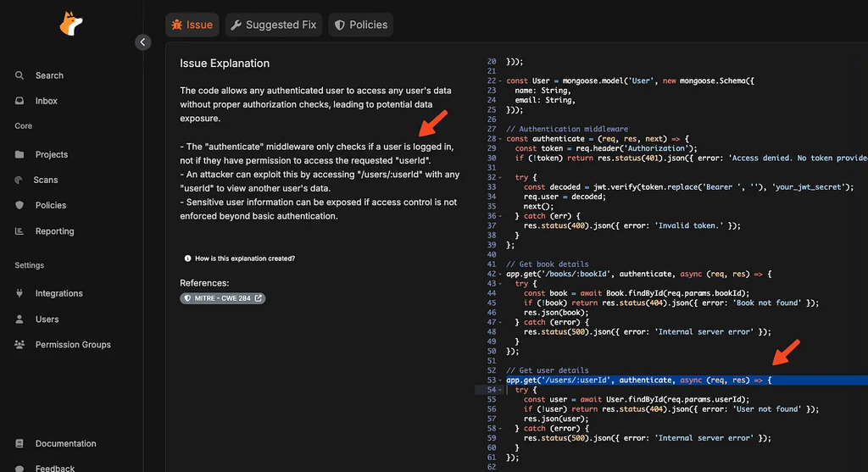This screenshot has width=868, height=472.
Task: Open Integrations settings
Action: point(59,293)
